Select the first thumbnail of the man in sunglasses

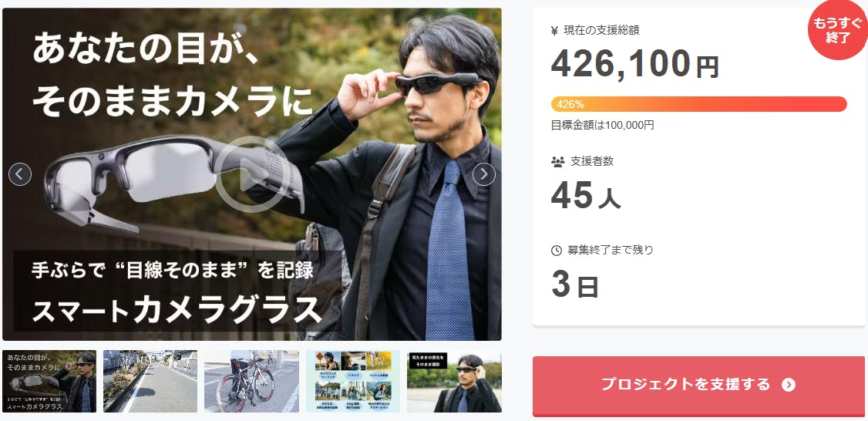(49, 381)
